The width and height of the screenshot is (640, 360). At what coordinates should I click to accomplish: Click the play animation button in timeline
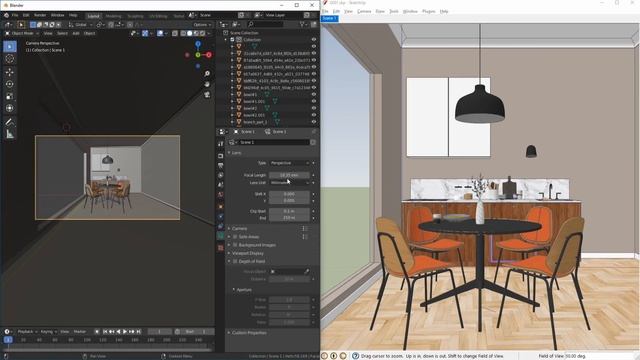point(125,332)
